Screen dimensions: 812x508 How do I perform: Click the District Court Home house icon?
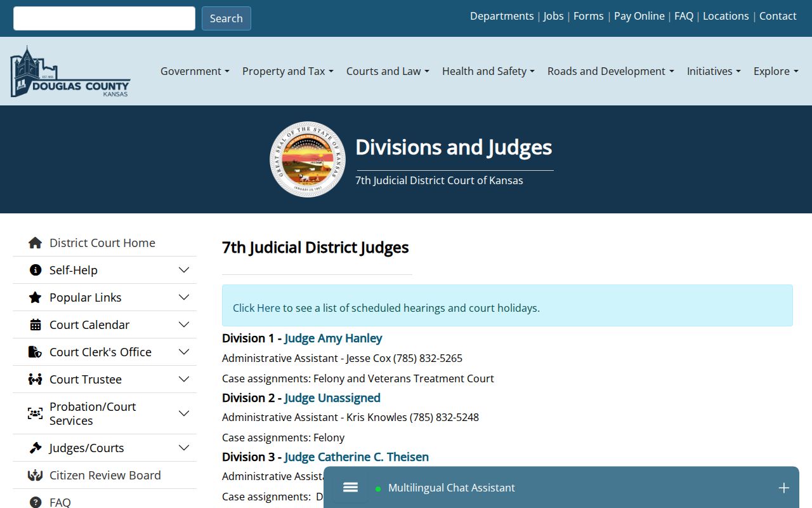tap(36, 243)
